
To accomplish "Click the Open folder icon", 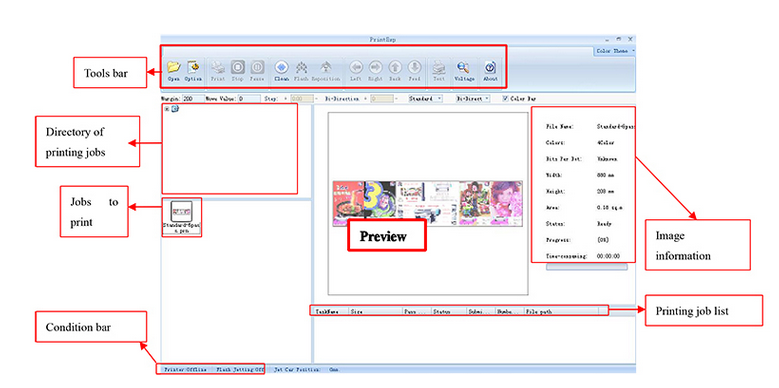I will [173, 67].
